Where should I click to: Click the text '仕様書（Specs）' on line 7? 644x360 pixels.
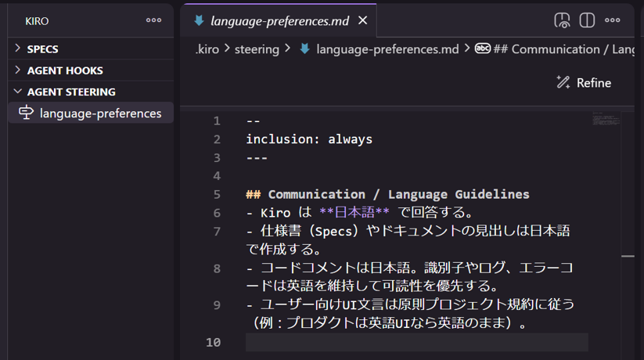pyautogui.click(x=309, y=231)
